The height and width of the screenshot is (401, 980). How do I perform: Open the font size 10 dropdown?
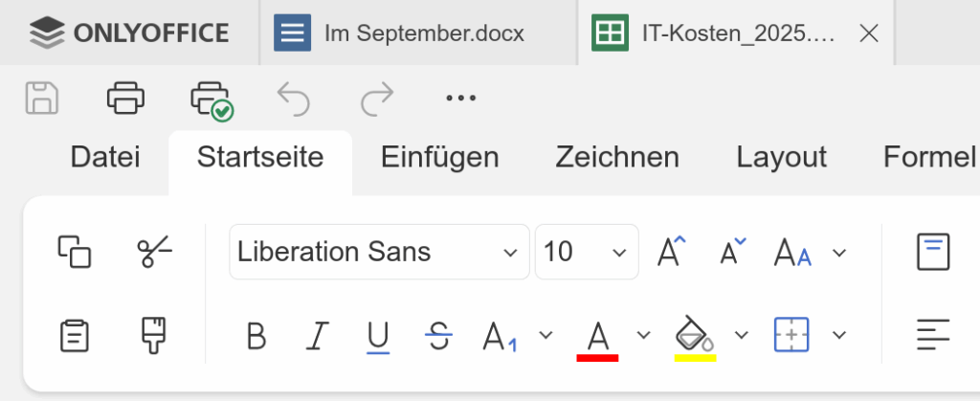click(x=587, y=252)
